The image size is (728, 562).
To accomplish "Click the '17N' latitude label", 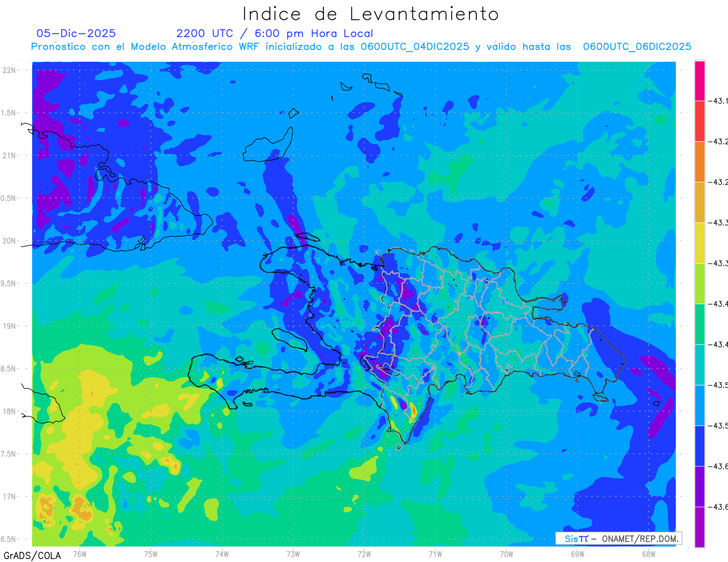I will tap(9, 497).
